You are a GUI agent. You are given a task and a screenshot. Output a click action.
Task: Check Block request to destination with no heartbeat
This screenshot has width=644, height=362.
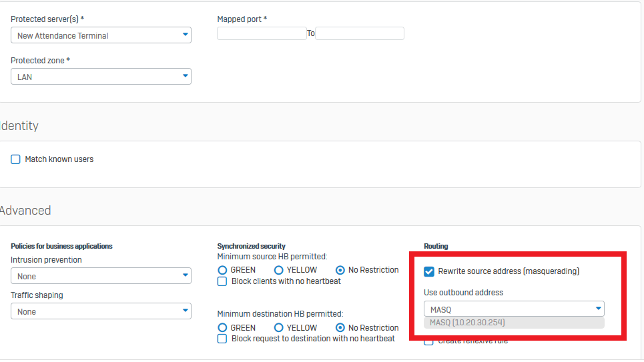tap(223, 339)
